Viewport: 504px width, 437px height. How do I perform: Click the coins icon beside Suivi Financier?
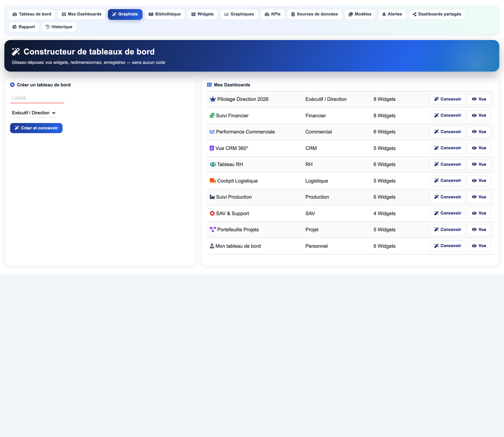click(212, 116)
